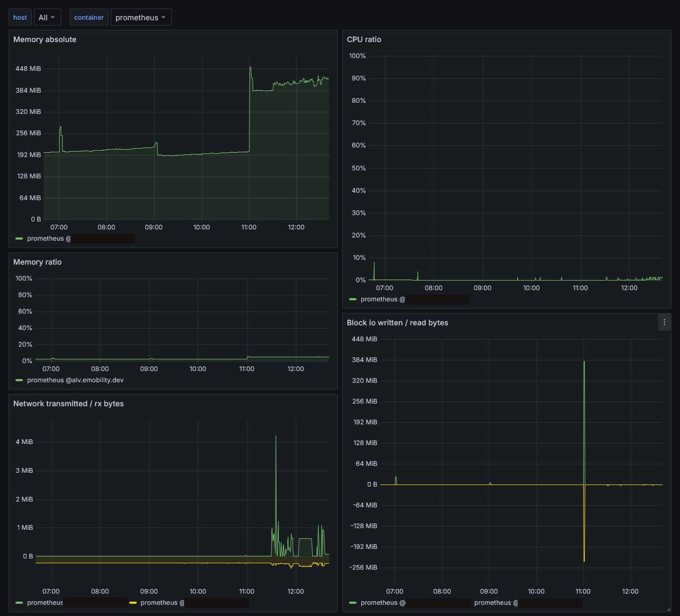
Task: Open the Memory ratio panel title
Action: coord(37,262)
